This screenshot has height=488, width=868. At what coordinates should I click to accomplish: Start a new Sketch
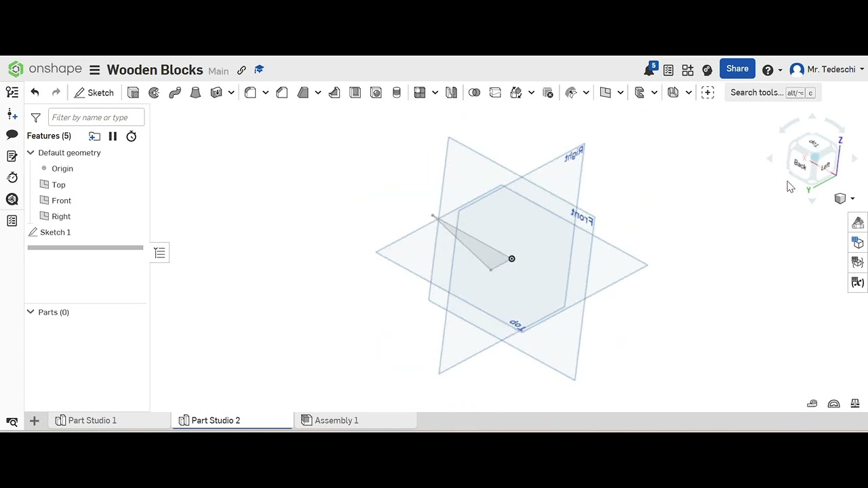(94, 93)
